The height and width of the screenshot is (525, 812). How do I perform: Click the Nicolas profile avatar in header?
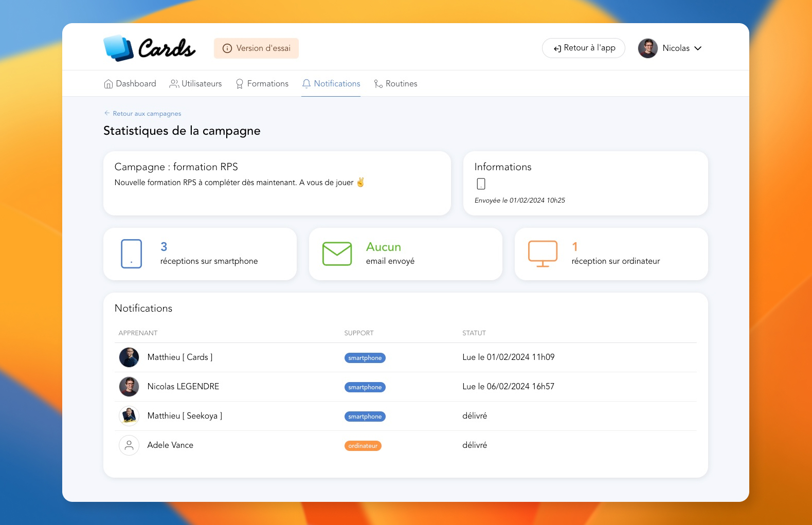pyautogui.click(x=648, y=48)
